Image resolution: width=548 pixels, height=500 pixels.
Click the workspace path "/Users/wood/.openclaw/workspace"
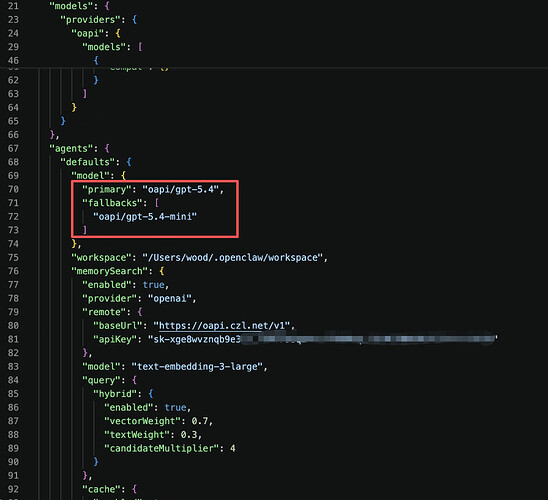pyautogui.click(x=233, y=258)
